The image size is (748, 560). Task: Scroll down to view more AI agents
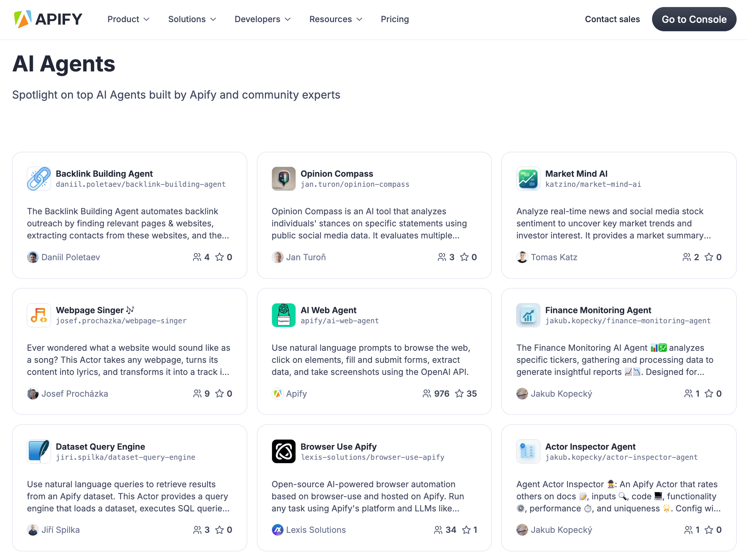click(374, 559)
